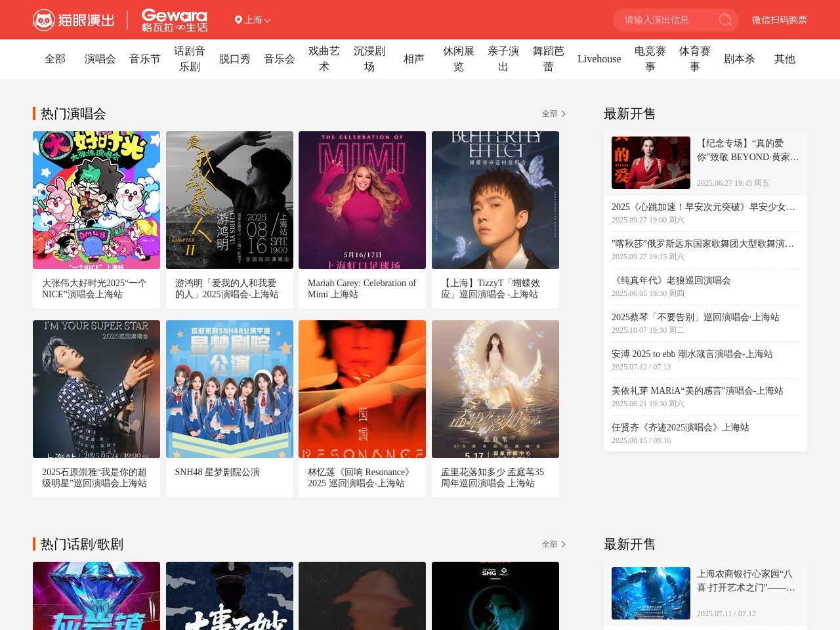Viewport: 840px width, 630px height.
Task: Select the 全部 category tab
Action: point(55,59)
